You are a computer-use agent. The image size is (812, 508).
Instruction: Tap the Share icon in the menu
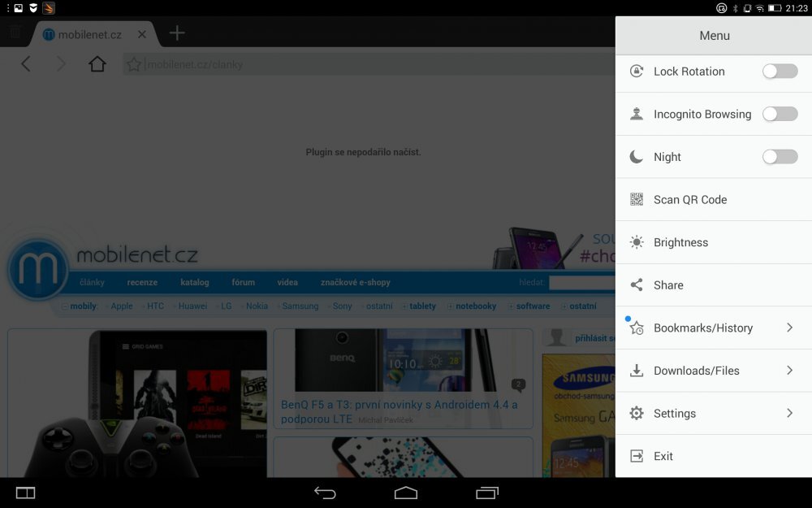point(637,284)
